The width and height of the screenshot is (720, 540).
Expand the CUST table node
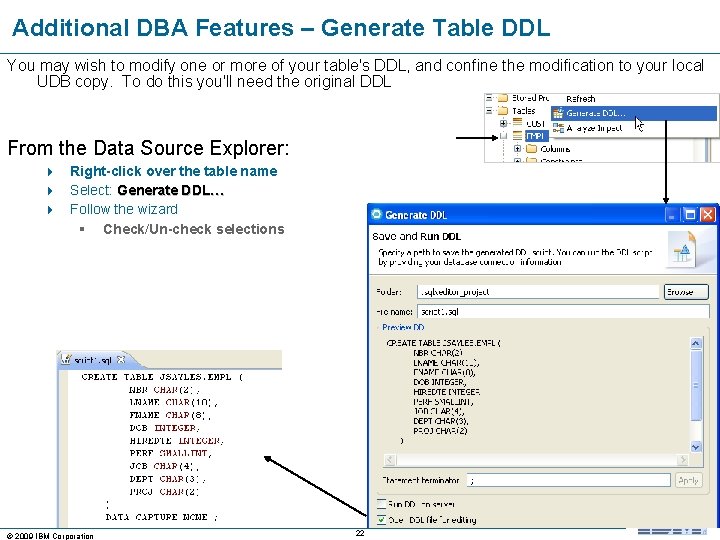tap(503, 123)
